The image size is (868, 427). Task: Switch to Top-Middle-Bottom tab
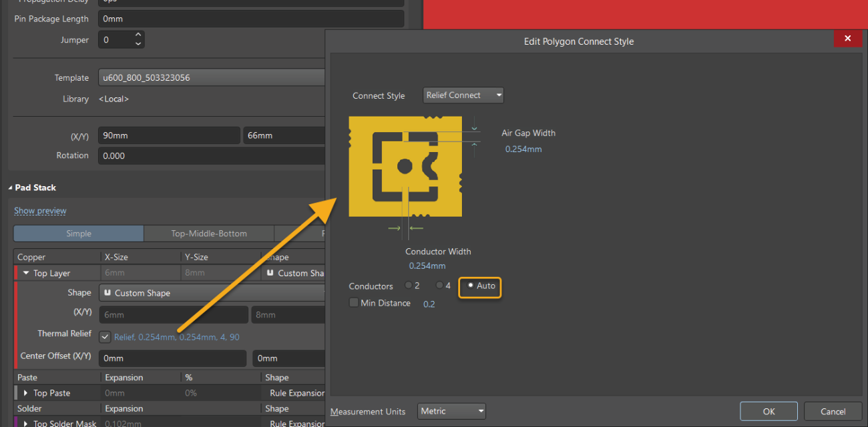[x=208, y=234]
